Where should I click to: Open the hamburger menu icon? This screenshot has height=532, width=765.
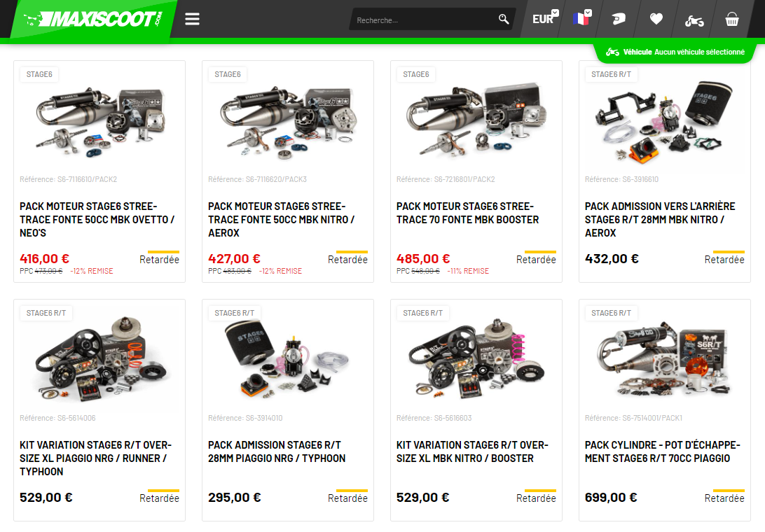coord(192,19)
